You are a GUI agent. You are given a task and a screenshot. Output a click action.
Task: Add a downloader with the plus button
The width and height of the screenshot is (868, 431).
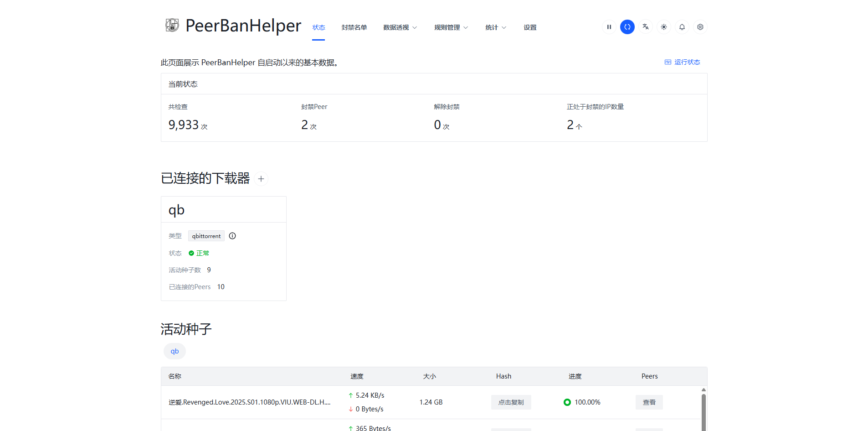261,179
